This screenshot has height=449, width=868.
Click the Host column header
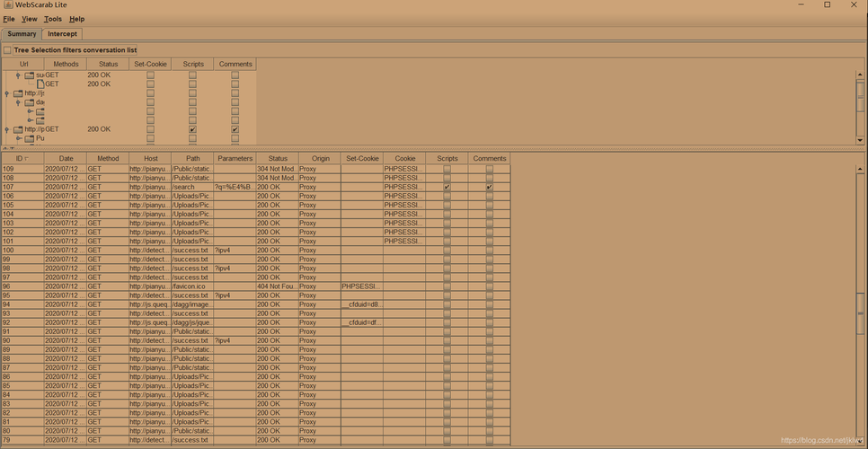pyautogui.click(x=150, y=158)
